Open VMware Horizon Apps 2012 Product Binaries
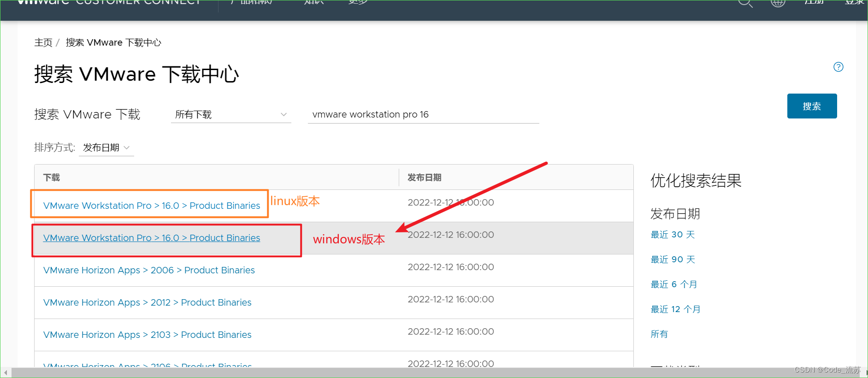The width and height of the screenshot is (868, 378). pyautogui.click(x=148, y=302)
